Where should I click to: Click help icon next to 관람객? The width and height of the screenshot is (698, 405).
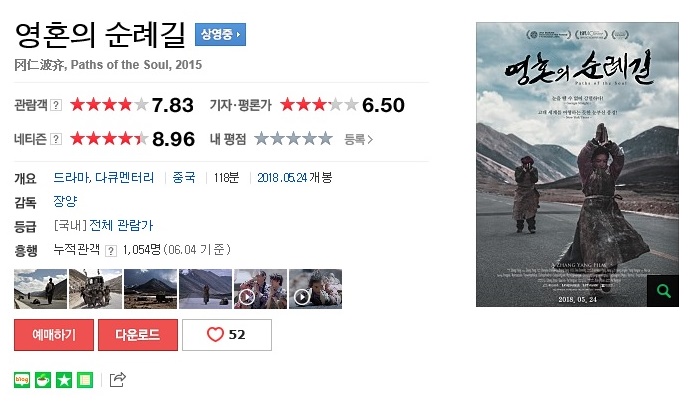(56, 105)
